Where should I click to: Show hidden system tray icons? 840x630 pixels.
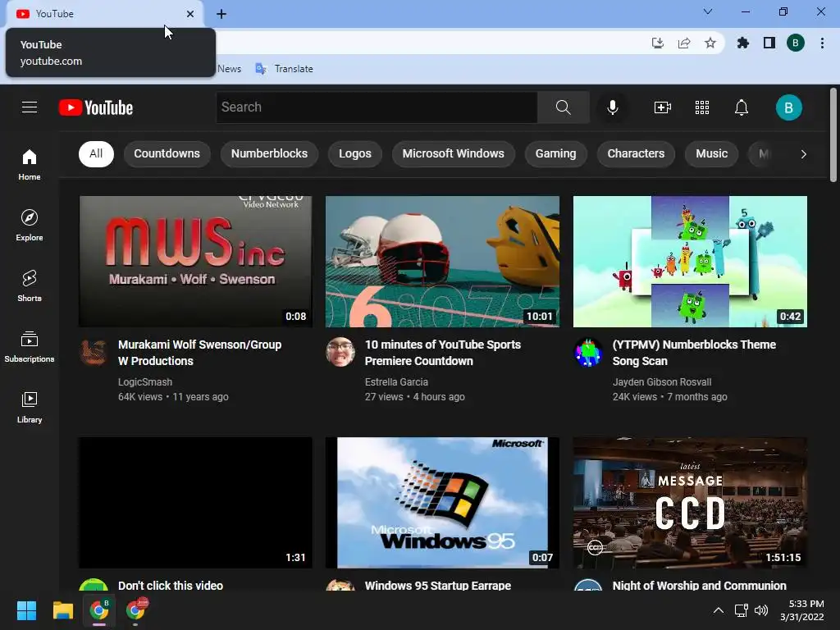point(719,610)
